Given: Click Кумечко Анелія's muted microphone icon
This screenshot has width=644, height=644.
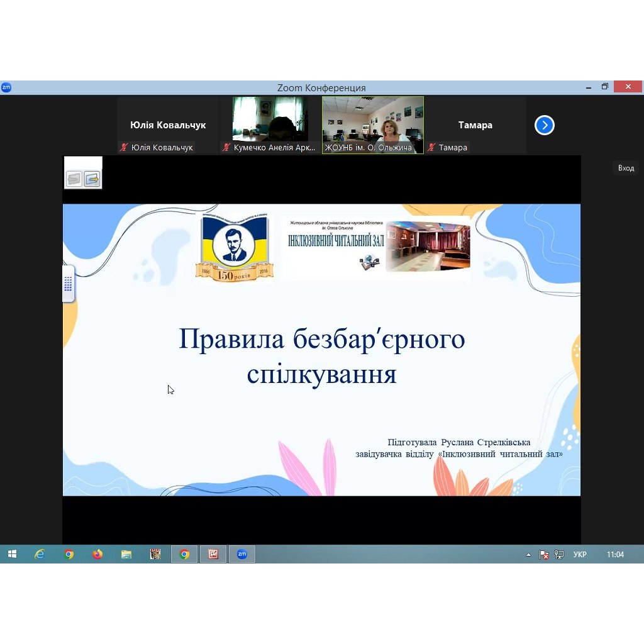Looking at the screenshot, I should [x=226, y=148].
